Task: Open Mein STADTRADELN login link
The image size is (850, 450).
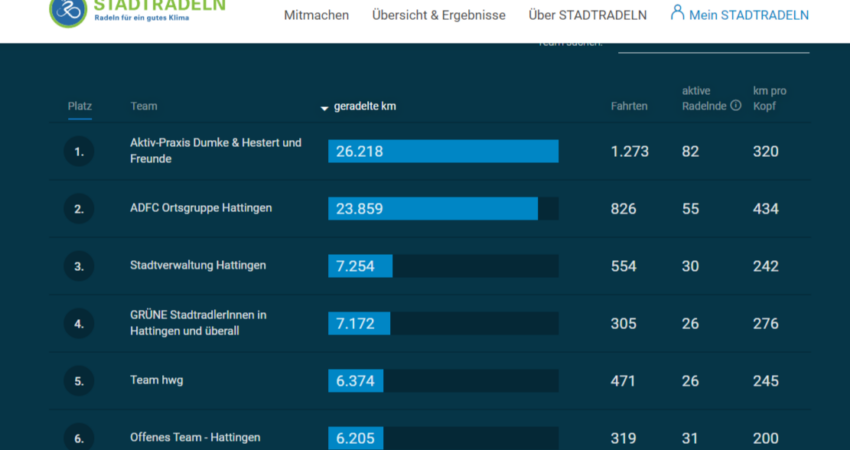Action: [749, 15]
